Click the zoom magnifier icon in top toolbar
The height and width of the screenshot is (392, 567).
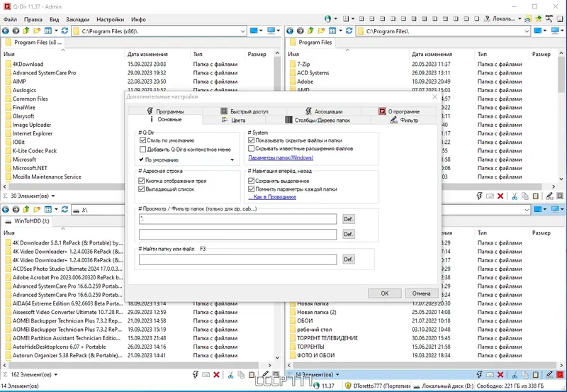point(549,18)
